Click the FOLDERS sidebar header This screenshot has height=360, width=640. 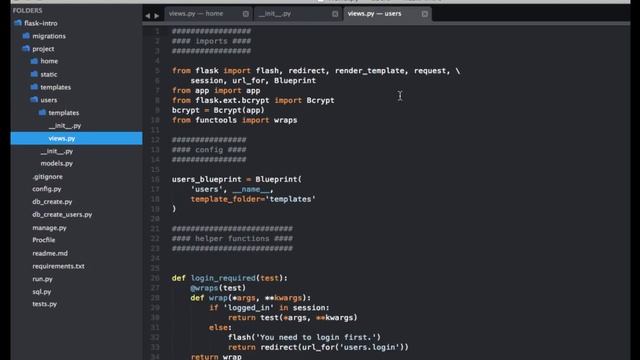27,11
